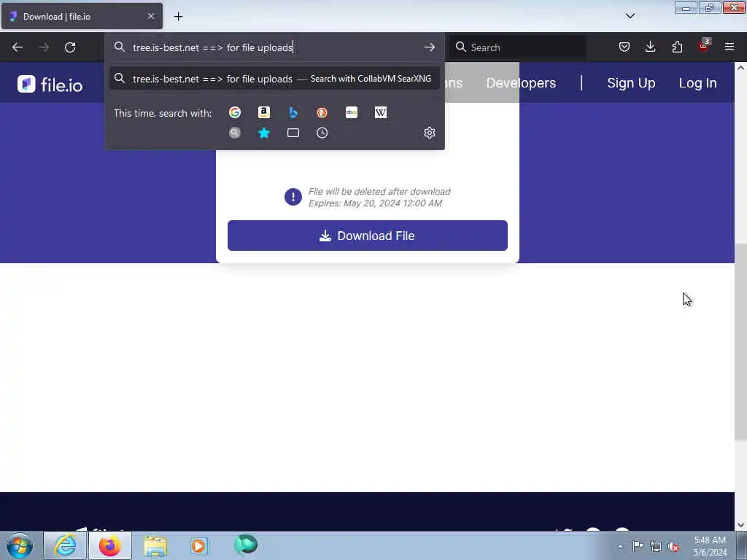747x560 pixels.
Task: Open the Action Center flag icon
Action: pyautogui.click(x=638, y=545)
